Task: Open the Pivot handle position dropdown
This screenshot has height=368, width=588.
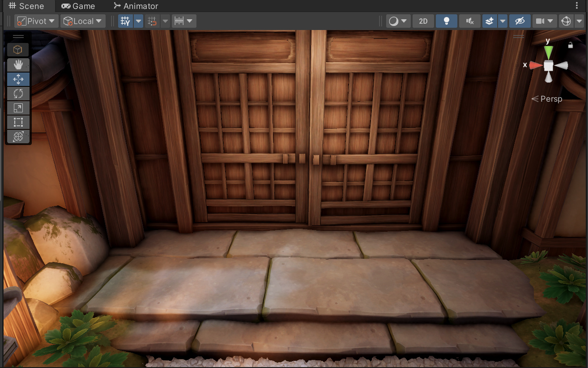Action: coord(36,21)
